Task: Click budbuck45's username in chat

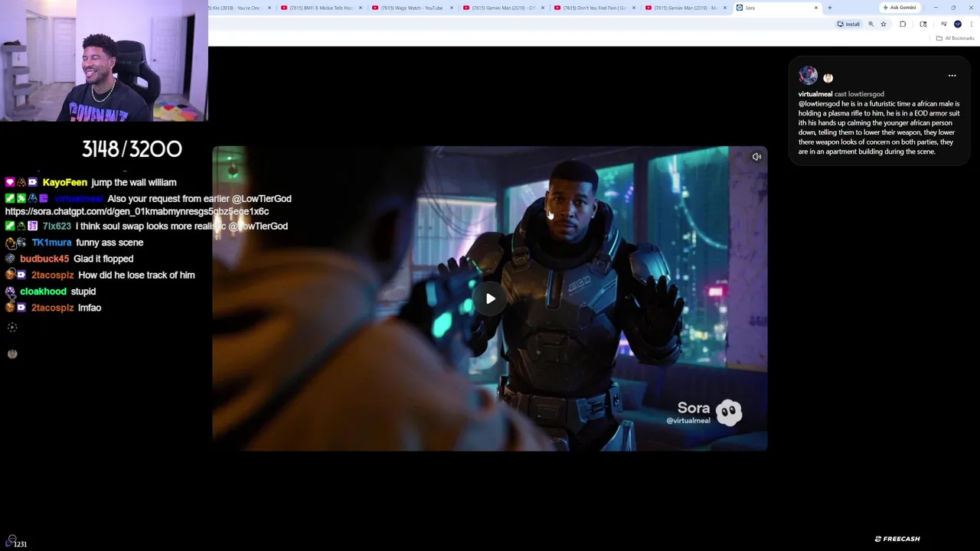Action: click(44, 259)
